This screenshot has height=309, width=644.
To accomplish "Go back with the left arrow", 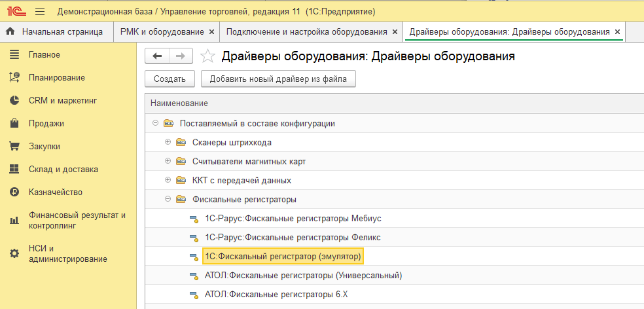I will pos(157,57).
